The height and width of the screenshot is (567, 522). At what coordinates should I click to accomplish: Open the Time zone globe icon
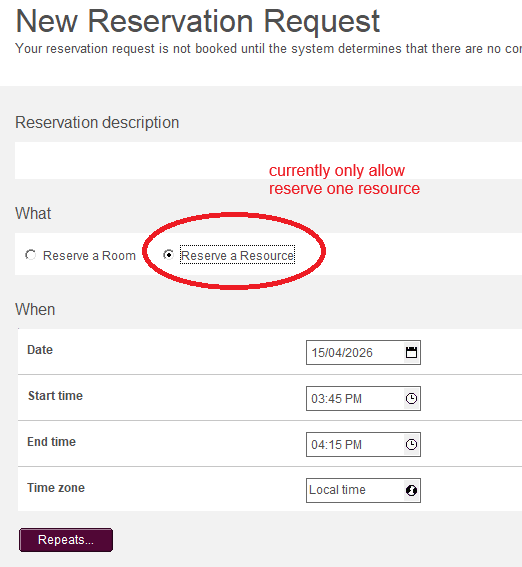coord(411,490)
